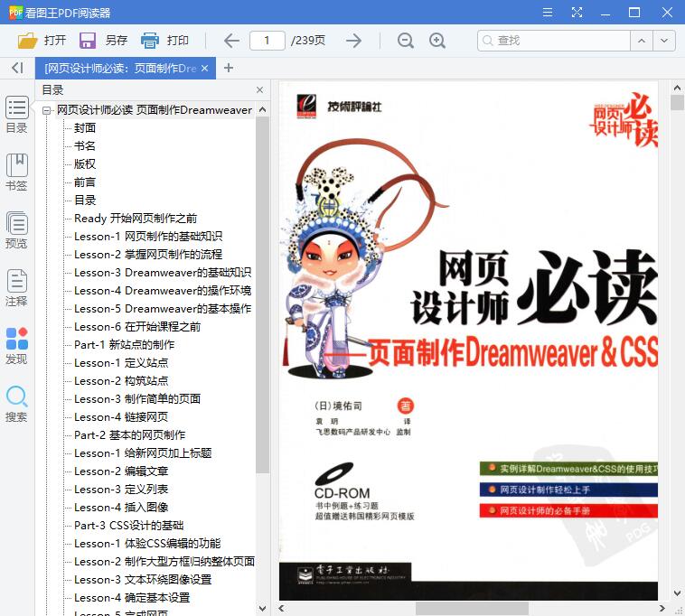
Task: Click document horizontal scrollbar thumb
Action: tap(472, 608)
